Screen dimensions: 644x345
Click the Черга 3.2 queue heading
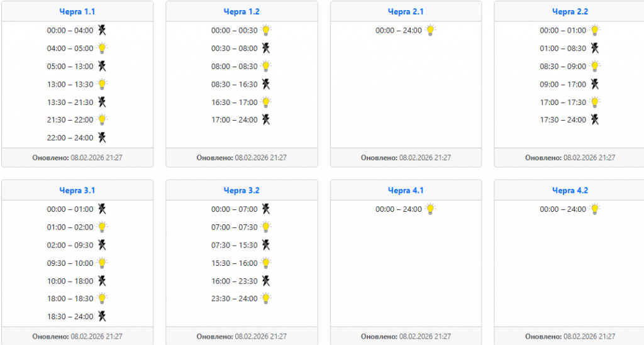tap(241, 190)
